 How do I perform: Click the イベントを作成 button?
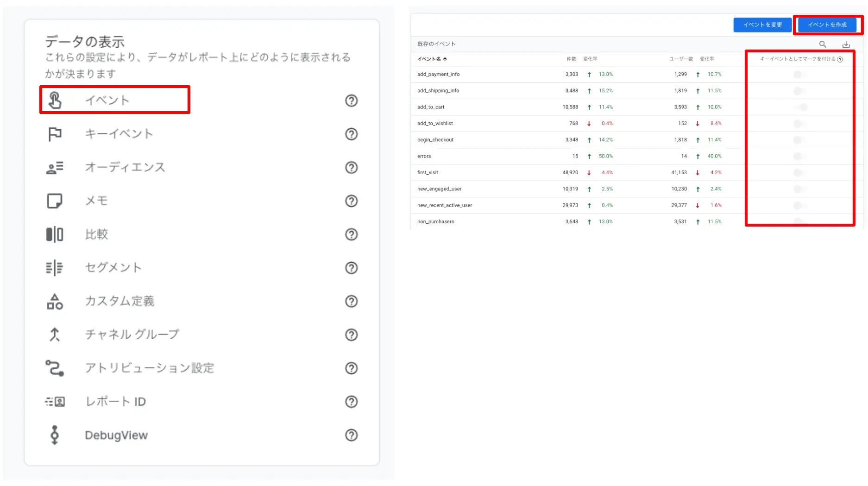coord(827,25)
